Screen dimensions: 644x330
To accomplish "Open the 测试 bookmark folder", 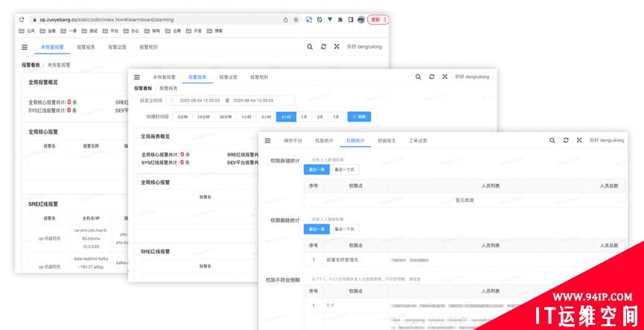I will [89, 31].
